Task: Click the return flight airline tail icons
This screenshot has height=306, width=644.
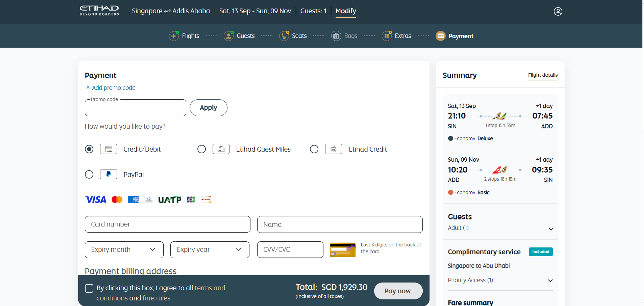Action: tap(500, 170)
